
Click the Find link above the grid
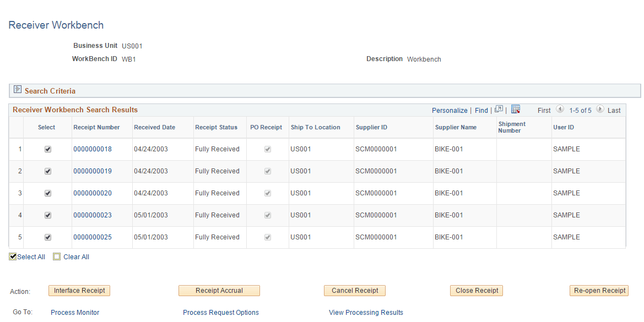481,110
